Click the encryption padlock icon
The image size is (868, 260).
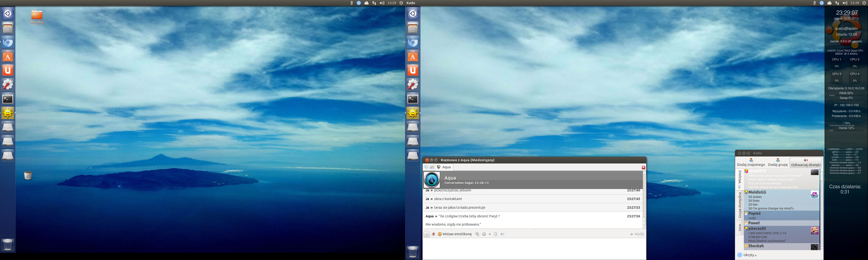tap(495, 234)
